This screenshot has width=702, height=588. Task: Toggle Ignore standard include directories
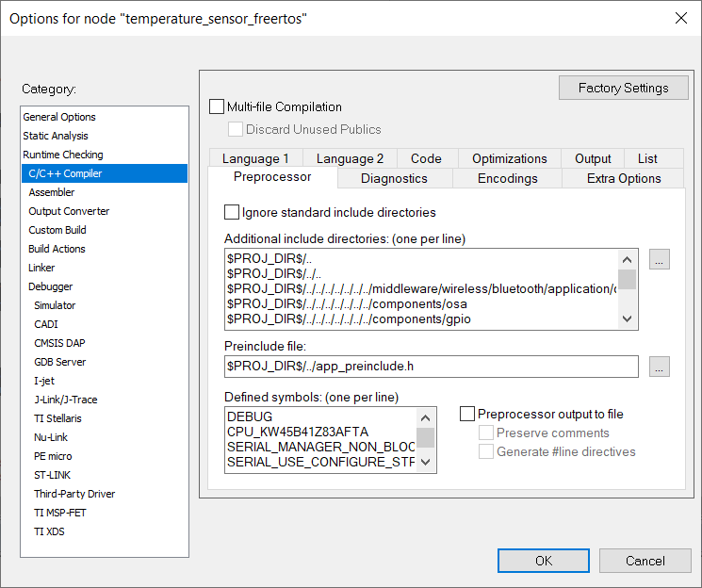pos(232,213)
